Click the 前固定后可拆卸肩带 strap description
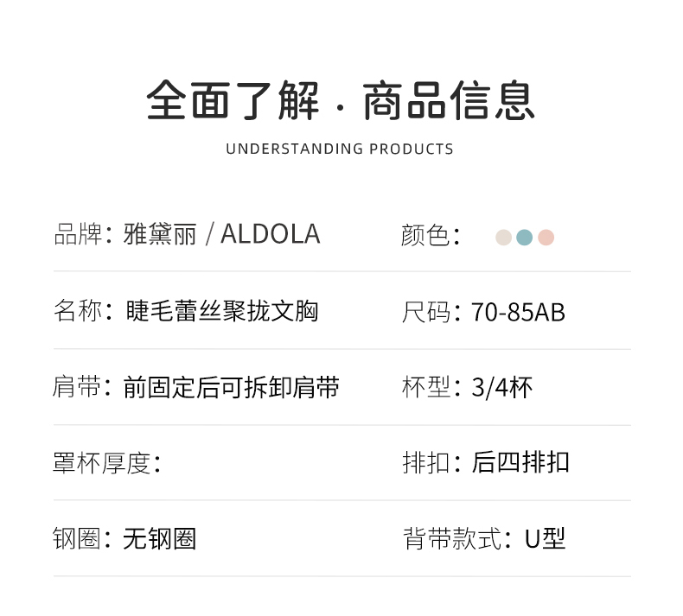683x616 pixels. pyautogui.click(x=231, y=387)
